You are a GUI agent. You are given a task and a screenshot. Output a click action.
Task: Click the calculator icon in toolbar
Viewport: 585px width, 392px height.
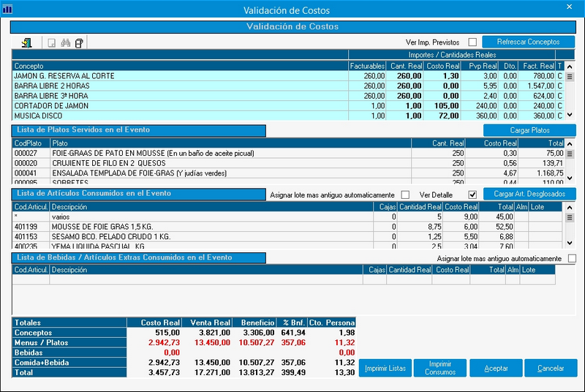click(x=79, y=43)
